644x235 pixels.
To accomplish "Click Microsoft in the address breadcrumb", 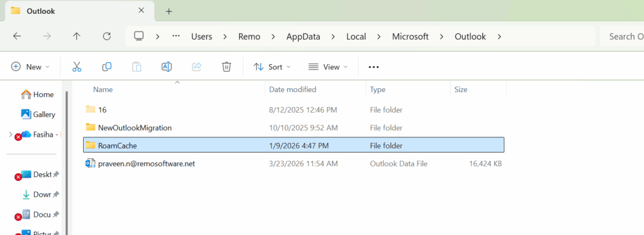I will tap(410, 36).
